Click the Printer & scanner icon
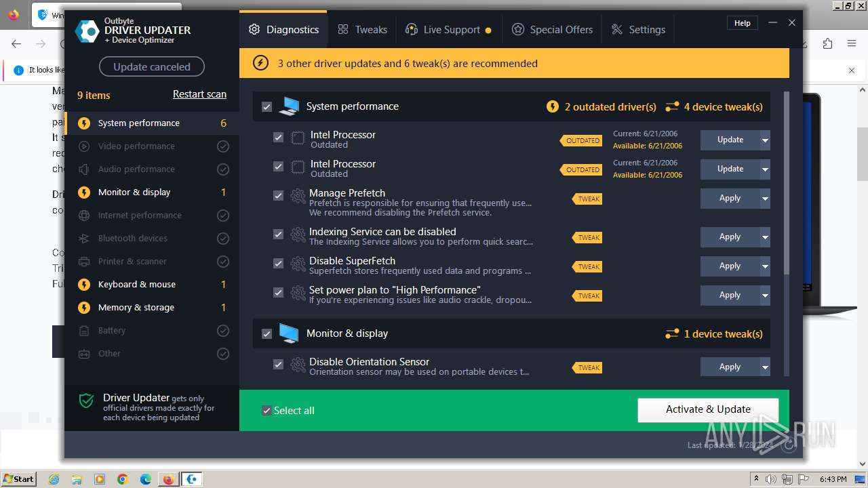The image size is (868, 488). [x=84, y=262]
